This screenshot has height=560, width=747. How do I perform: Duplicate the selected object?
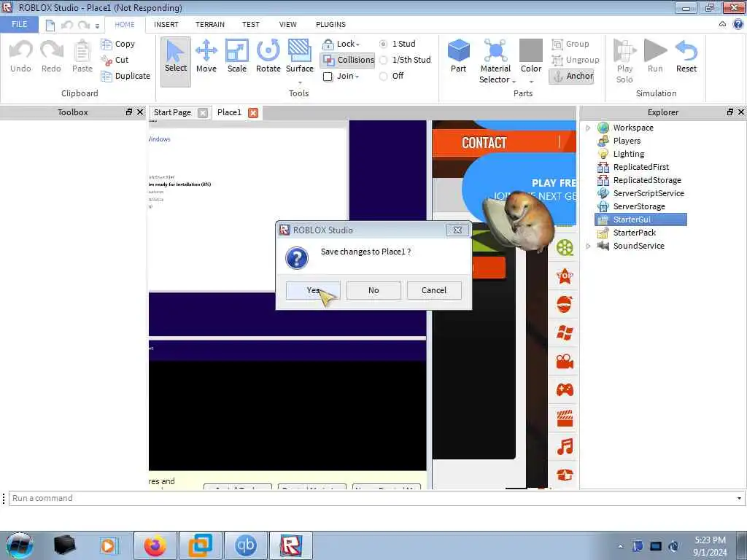[x=125, y=76]
